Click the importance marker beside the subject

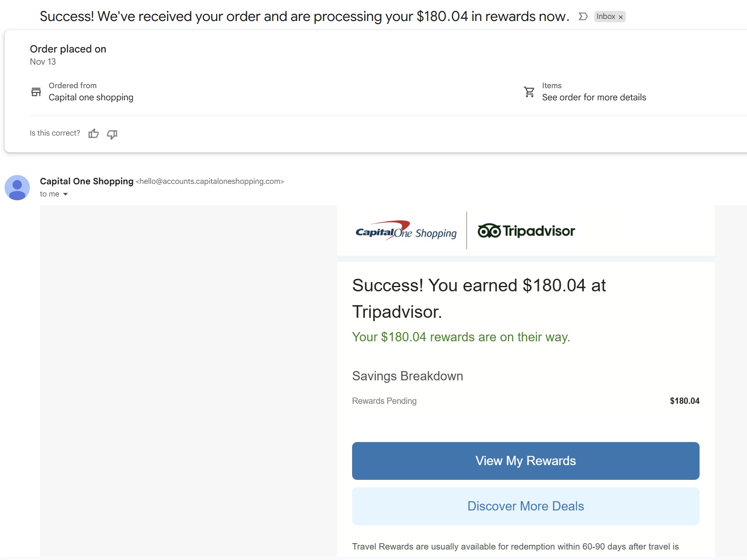[583, 16]
